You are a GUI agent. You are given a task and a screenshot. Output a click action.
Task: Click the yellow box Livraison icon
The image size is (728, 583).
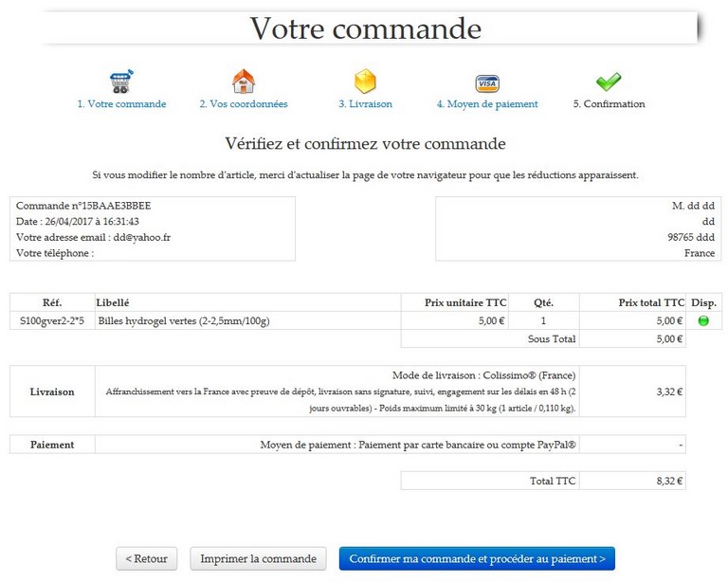coord(365,82)
